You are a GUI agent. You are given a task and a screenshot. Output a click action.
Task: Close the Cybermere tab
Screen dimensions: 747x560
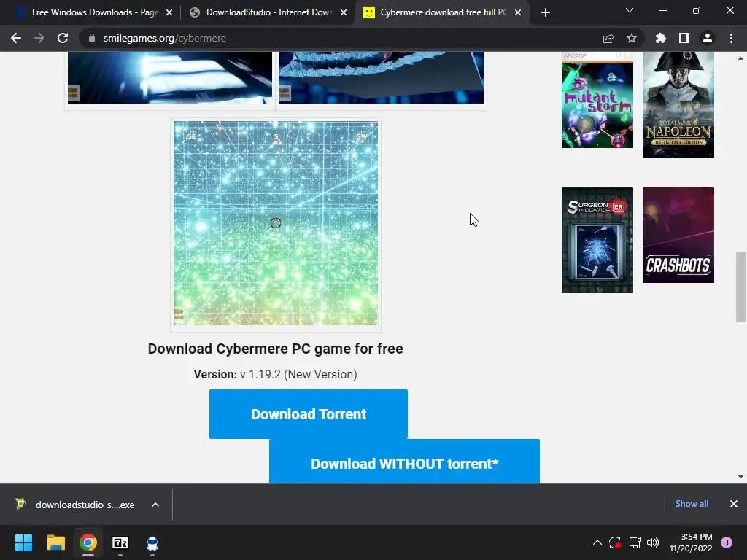point(518,13)
